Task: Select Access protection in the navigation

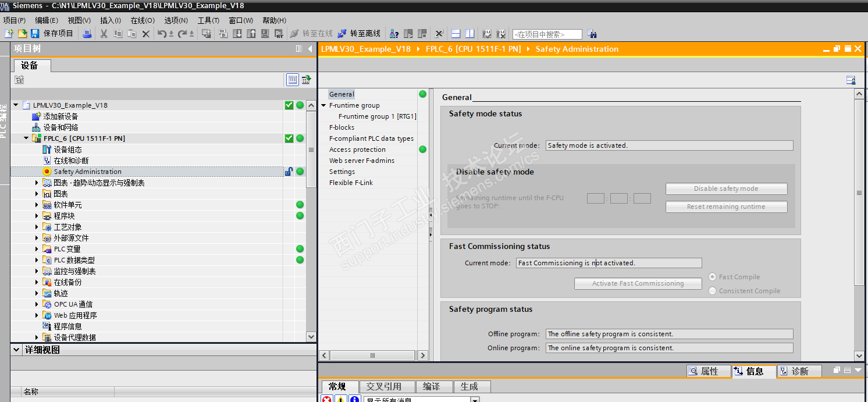Action: (x=357, y=150)
